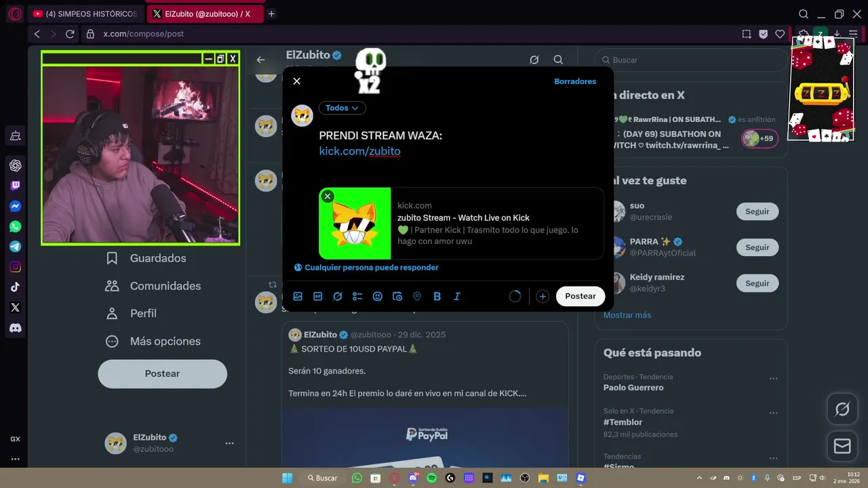
Task: Tag a location on the post
Action: (417, 296)
